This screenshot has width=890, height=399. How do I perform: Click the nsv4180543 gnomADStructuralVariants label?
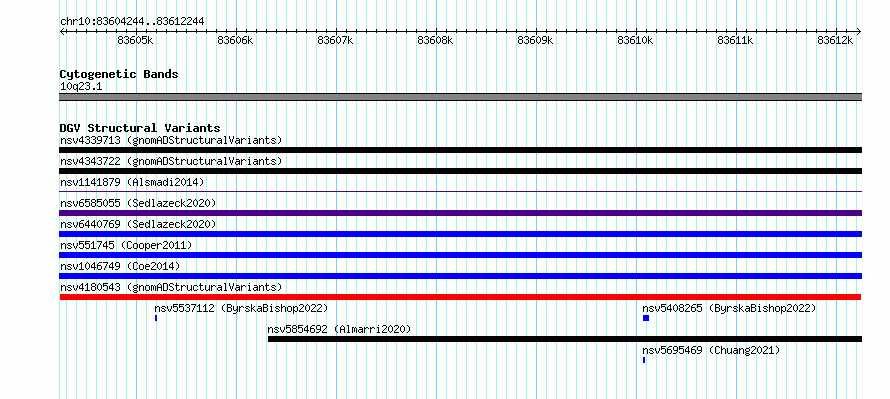click(x=171, y=287)
